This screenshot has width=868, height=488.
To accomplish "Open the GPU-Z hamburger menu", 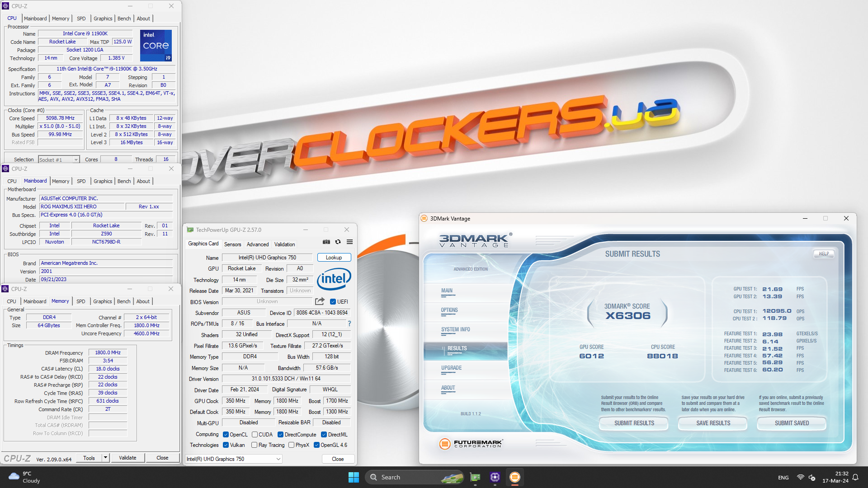I will [x=349, y=242].
